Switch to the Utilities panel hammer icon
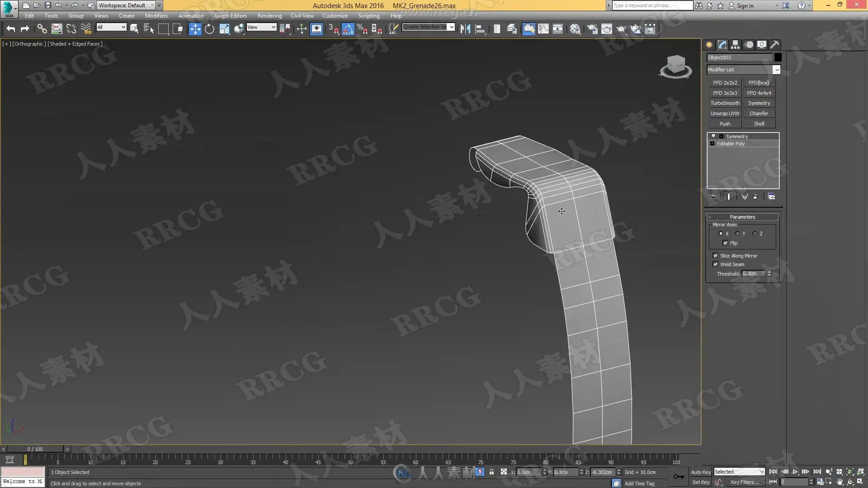 point(774,44)
